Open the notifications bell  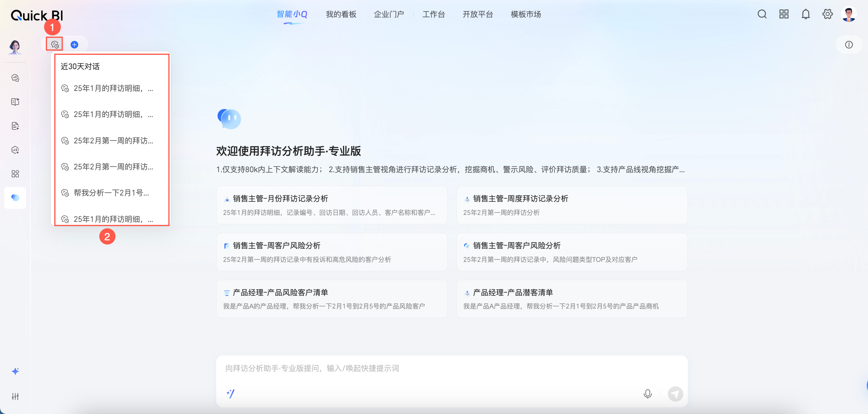[805, 14]
